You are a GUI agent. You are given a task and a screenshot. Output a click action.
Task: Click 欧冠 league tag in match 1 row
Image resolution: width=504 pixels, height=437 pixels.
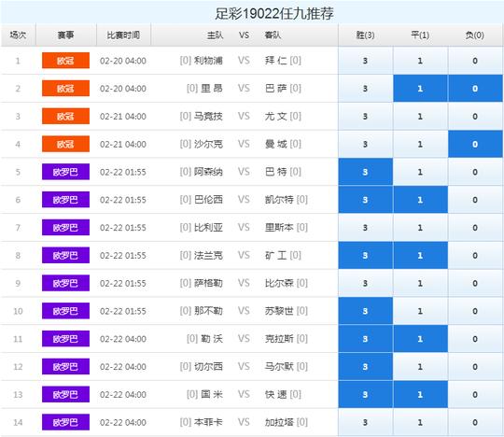(x=65, y=61)
